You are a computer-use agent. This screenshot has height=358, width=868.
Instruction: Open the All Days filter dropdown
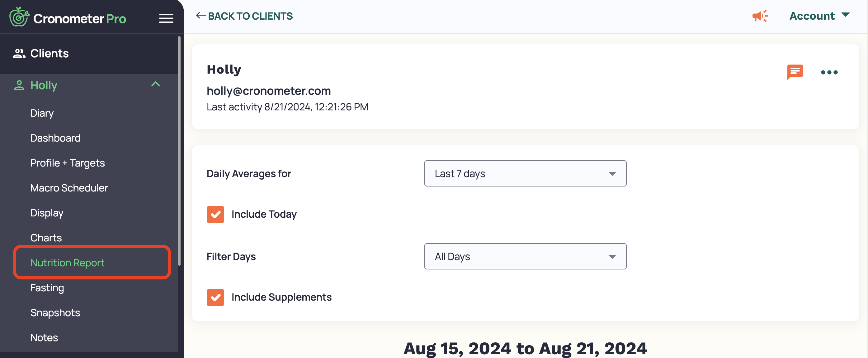525,256
